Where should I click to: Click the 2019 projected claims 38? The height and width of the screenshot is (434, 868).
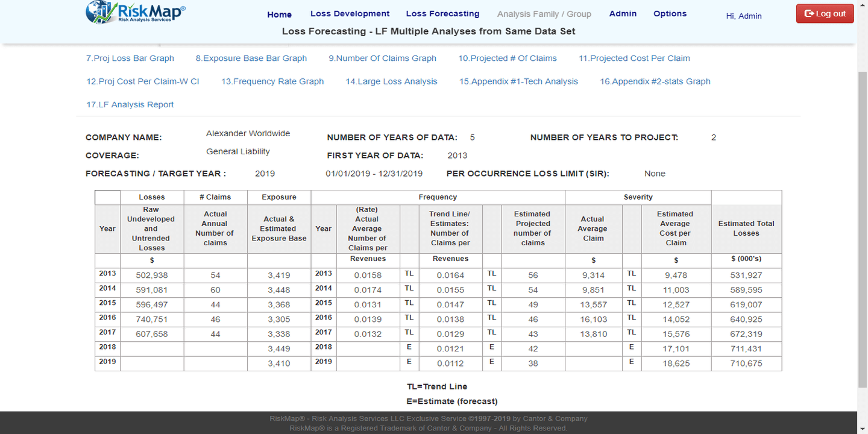click(533, 363)
